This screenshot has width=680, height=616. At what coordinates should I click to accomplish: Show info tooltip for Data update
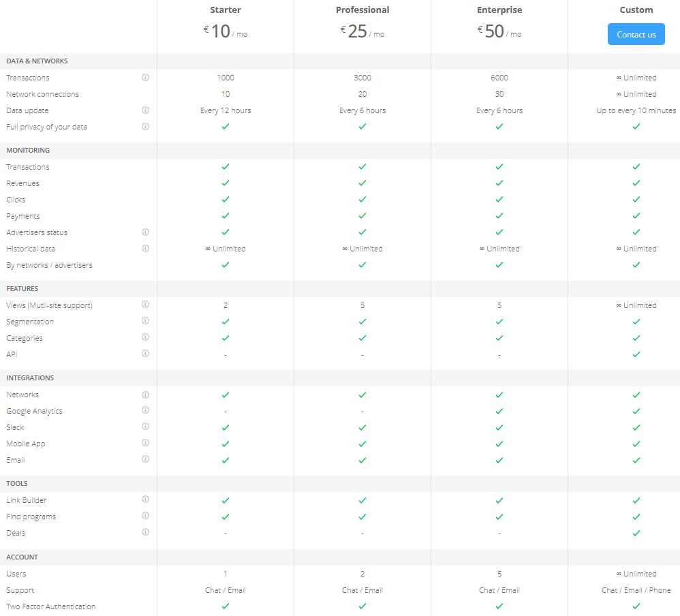(146, 110)
